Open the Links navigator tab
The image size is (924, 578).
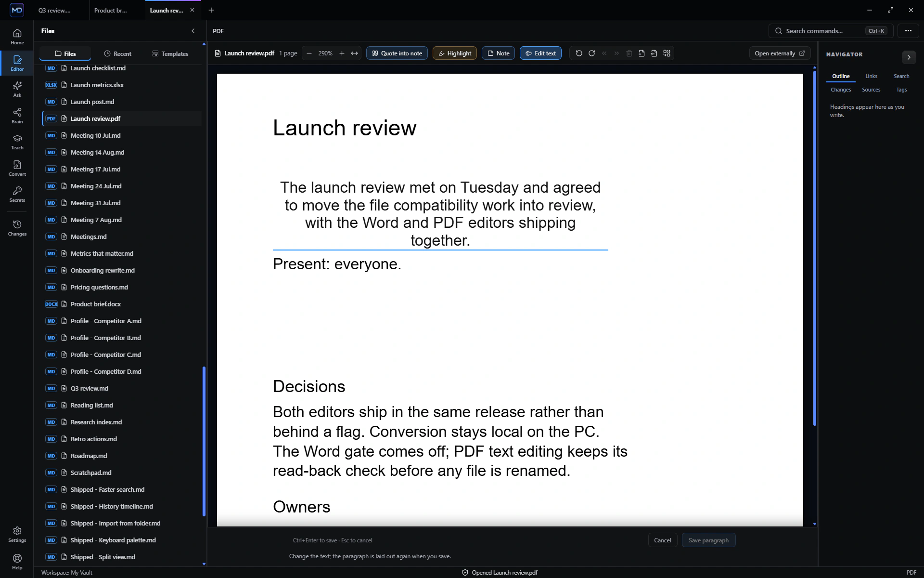[871, 76]
